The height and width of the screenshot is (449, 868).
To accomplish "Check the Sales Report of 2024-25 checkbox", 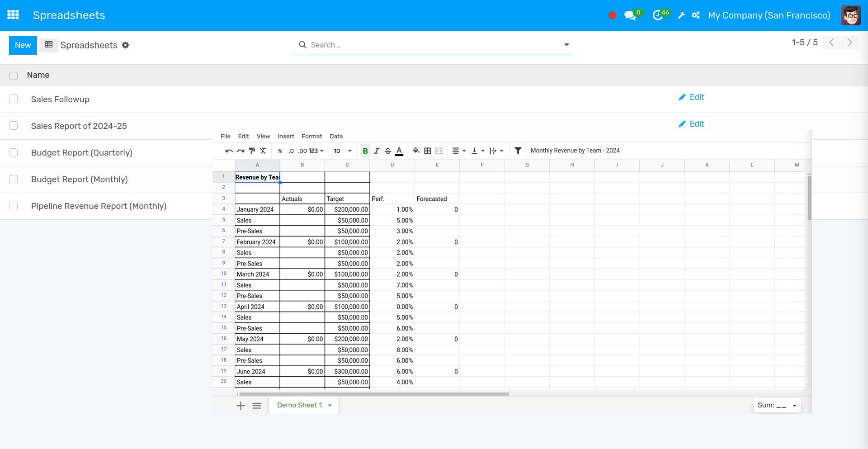I will (14, 126).
